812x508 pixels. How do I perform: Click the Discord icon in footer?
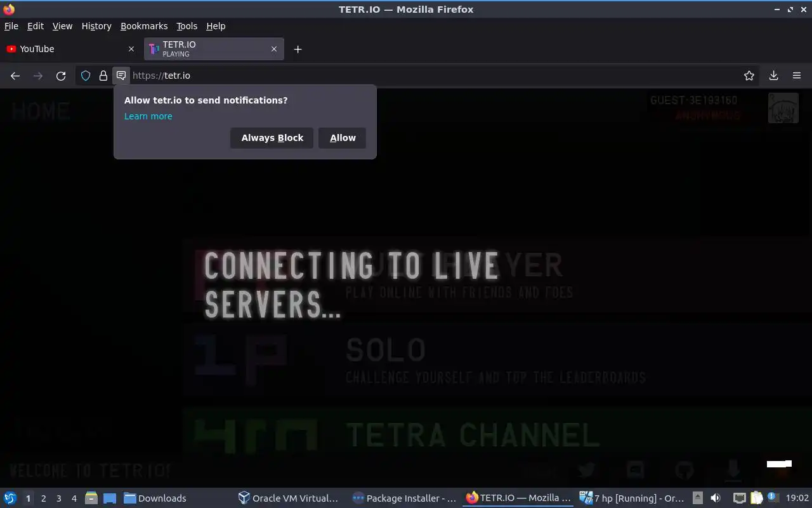[635, 471]
